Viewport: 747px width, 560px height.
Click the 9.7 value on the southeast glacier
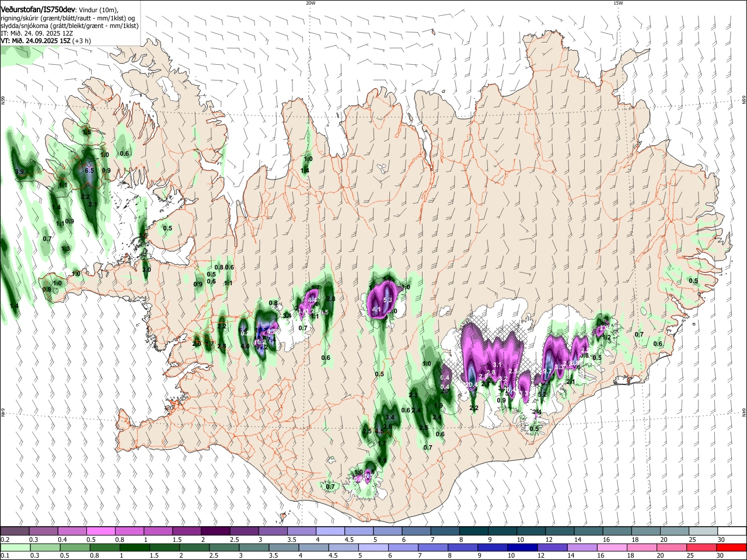click(x=547, y=371)
